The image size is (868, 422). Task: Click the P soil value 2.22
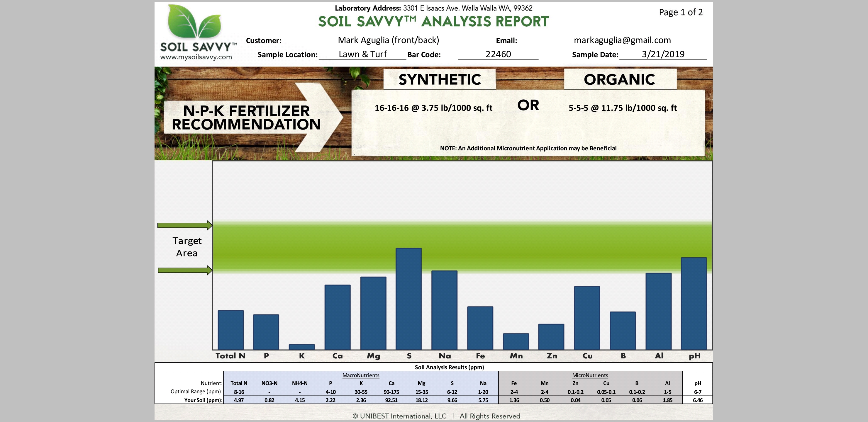point(330,400)
